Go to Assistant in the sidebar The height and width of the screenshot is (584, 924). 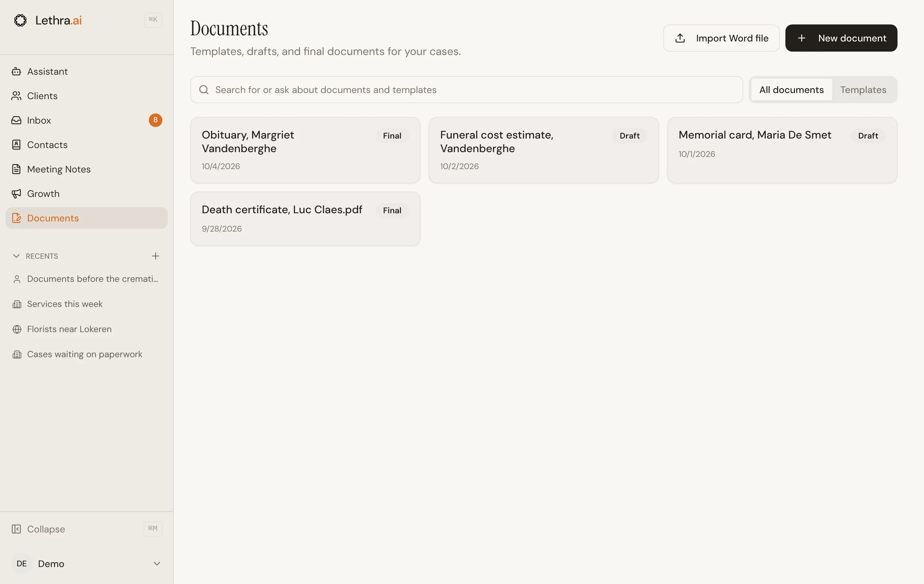(x=86, y=71)
